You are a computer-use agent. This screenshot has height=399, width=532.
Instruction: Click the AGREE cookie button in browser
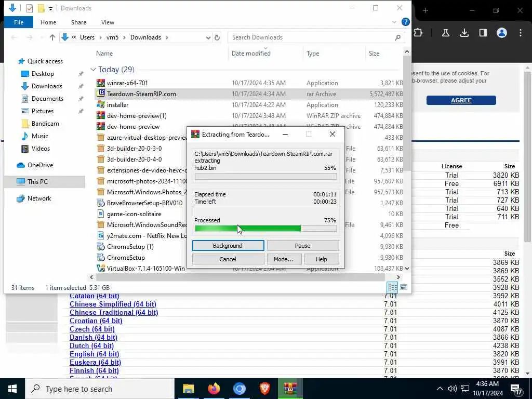(x=461, y=100)
